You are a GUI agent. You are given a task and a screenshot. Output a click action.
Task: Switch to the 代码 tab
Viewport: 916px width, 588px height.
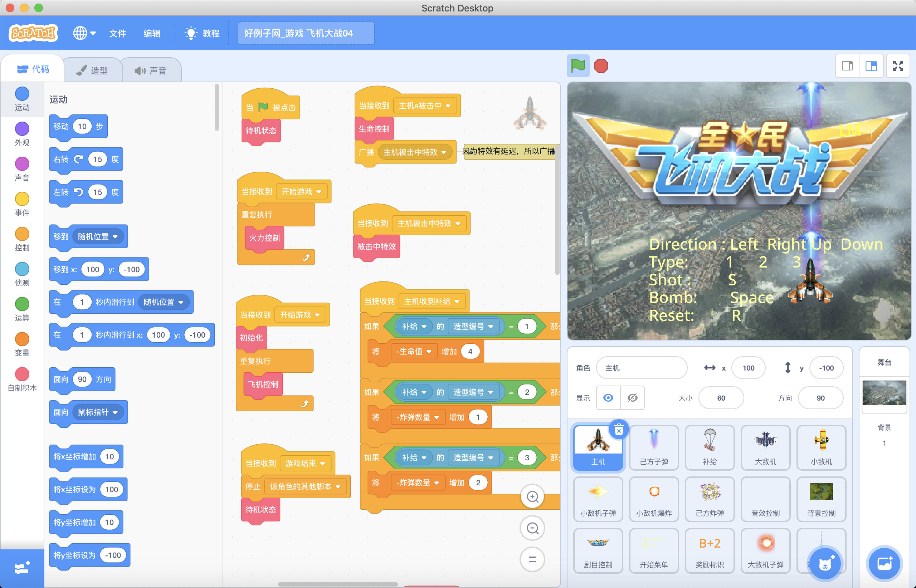point(33,69)
